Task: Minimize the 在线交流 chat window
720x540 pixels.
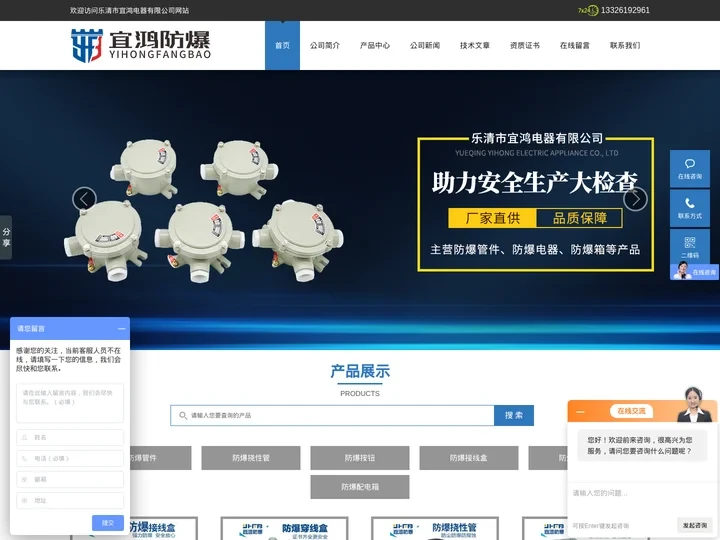Action: (580, 411)
